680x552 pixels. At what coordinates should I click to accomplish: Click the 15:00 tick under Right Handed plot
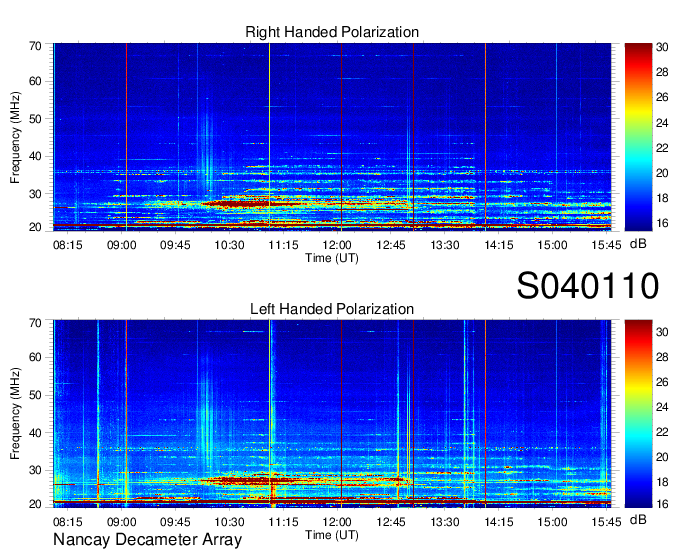pyautogui.click(x=552, y=245)
